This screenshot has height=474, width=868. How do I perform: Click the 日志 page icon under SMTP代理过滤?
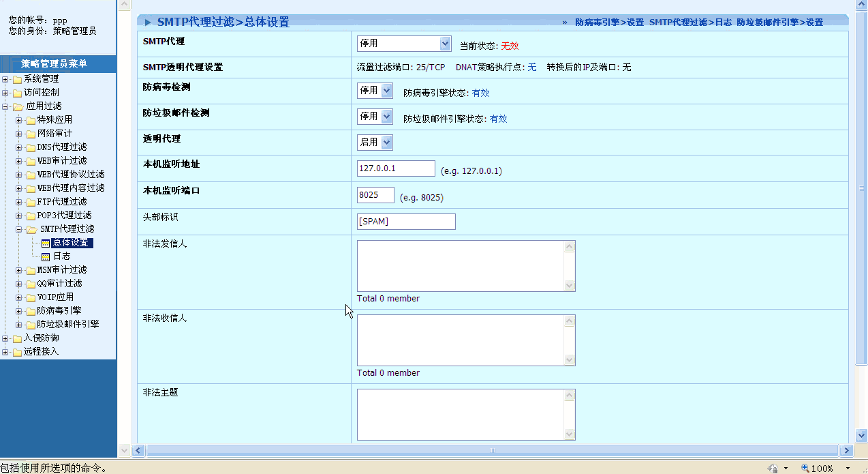46,256
